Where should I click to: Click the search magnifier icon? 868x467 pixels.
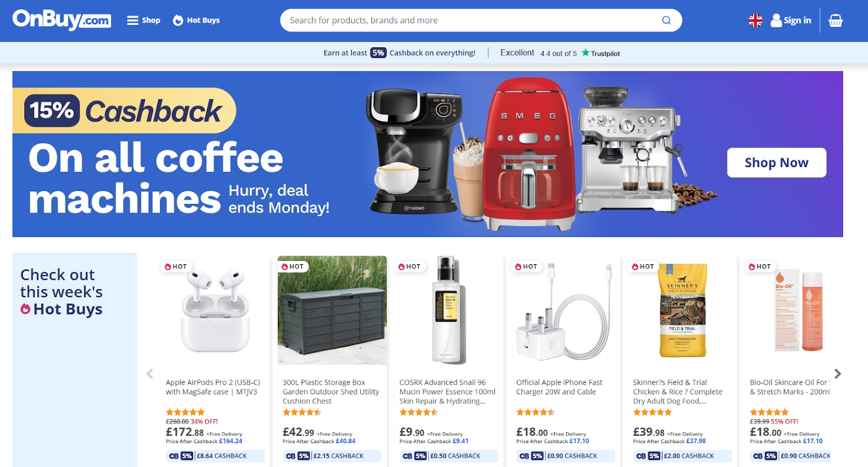[666, 21]
